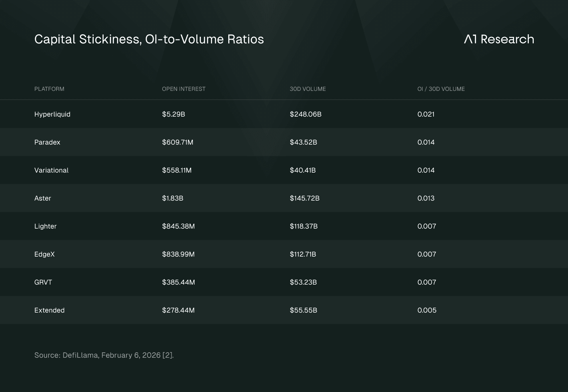Click GRVT's $53.23B volume value
This screenshot has height=392, width=568.
click(x=303, y=282)
